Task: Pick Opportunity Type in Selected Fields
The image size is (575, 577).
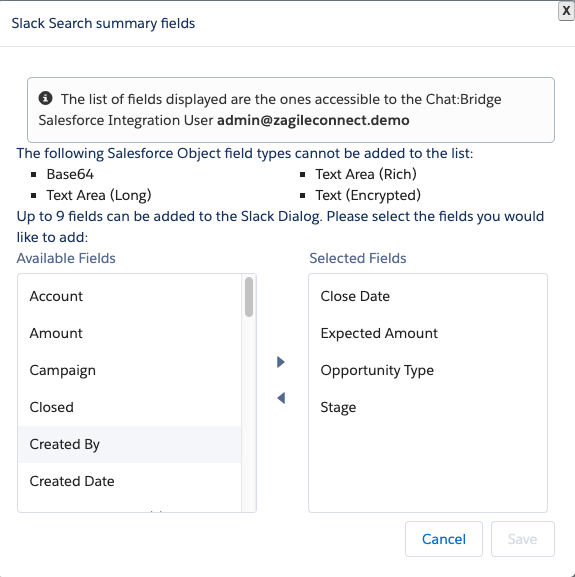Action: coord(428,370)
